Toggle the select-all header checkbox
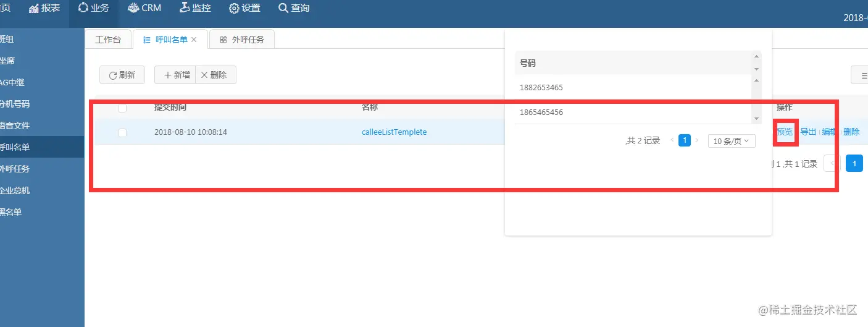The height and width of the screenshot is (327, 868). click(x=122, y=108)
